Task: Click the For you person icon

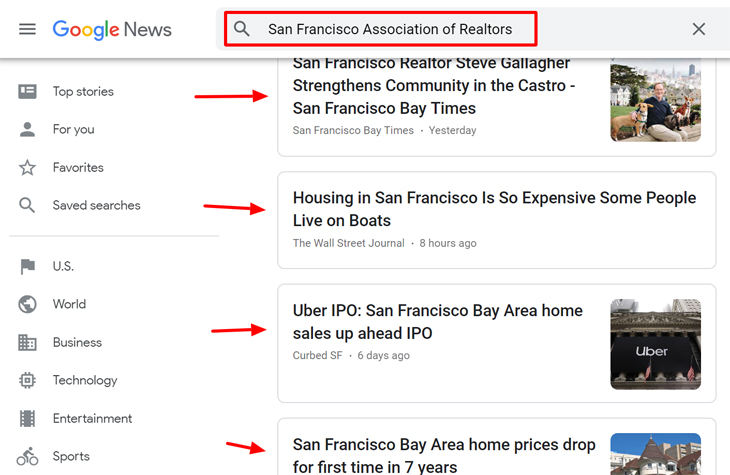Action: point(27,129)
